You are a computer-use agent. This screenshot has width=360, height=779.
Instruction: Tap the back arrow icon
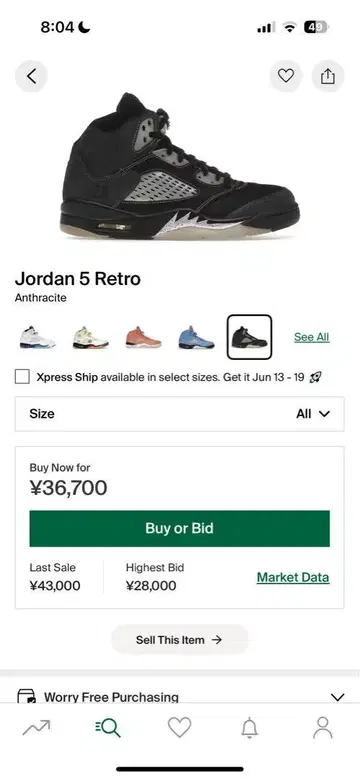tap(31, 76)
